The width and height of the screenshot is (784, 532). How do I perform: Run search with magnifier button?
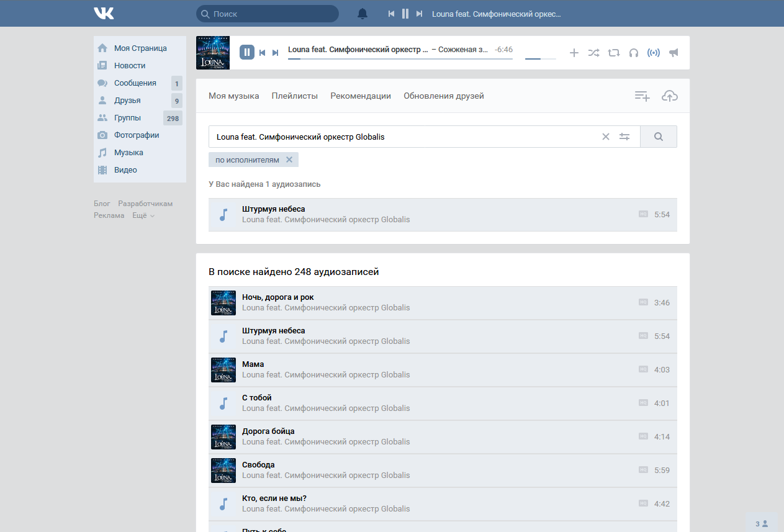[659, 137]
